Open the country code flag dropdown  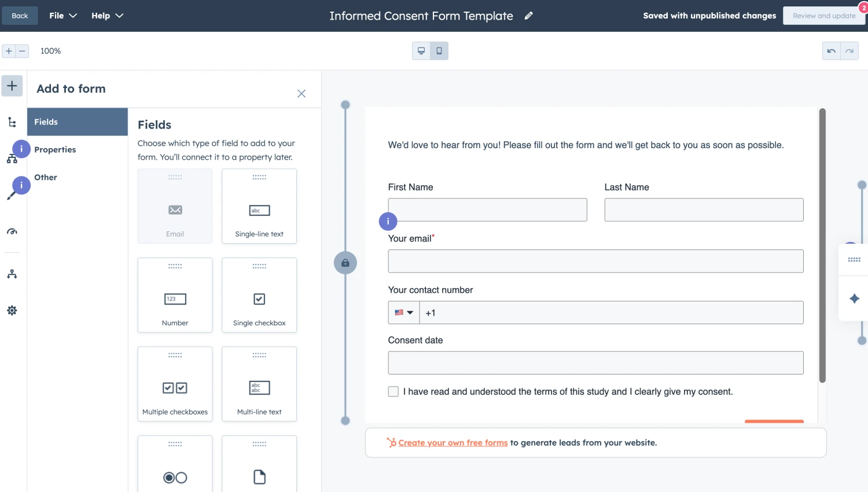pos(403,313)
